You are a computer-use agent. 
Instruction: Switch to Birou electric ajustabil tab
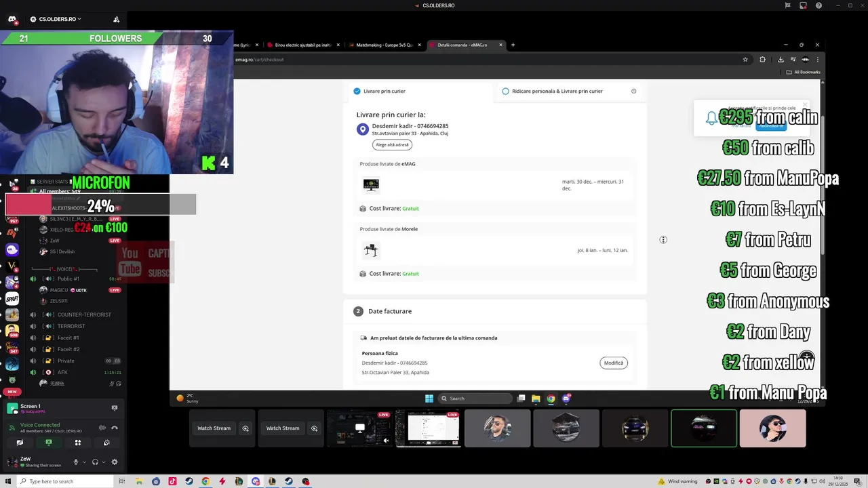[303, 45]
